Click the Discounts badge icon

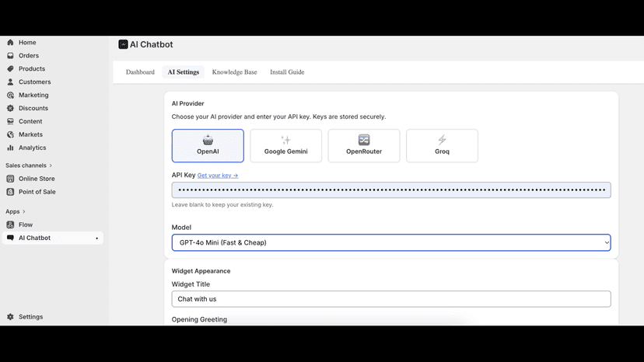click(10, 108)
